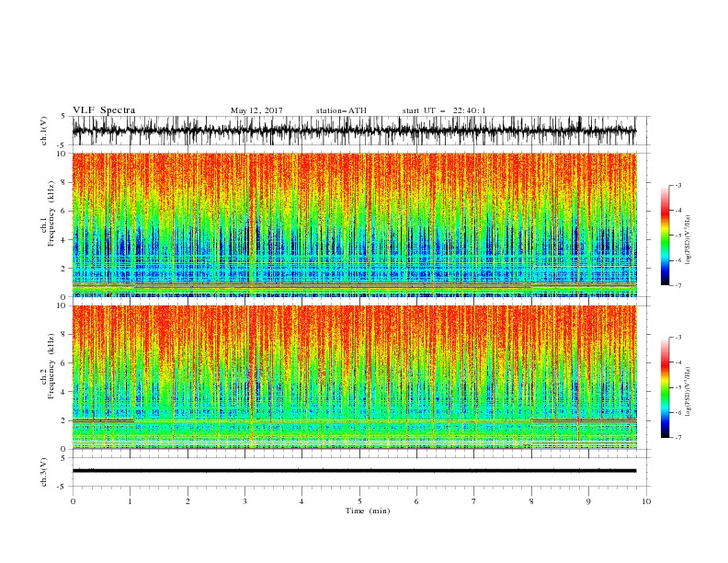The image size is (728, 563).
Task: Click the ch.1 voltage waveform trace
Action: 354,131
